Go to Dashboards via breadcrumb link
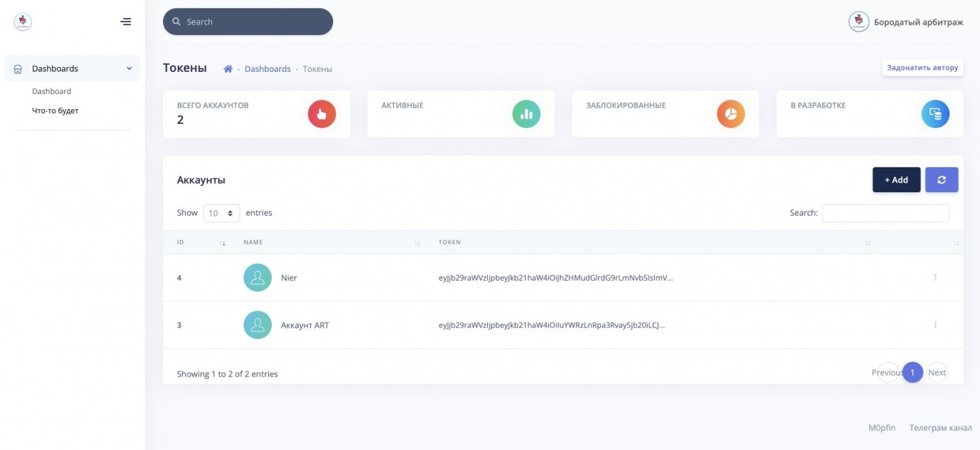 [267, 69]
